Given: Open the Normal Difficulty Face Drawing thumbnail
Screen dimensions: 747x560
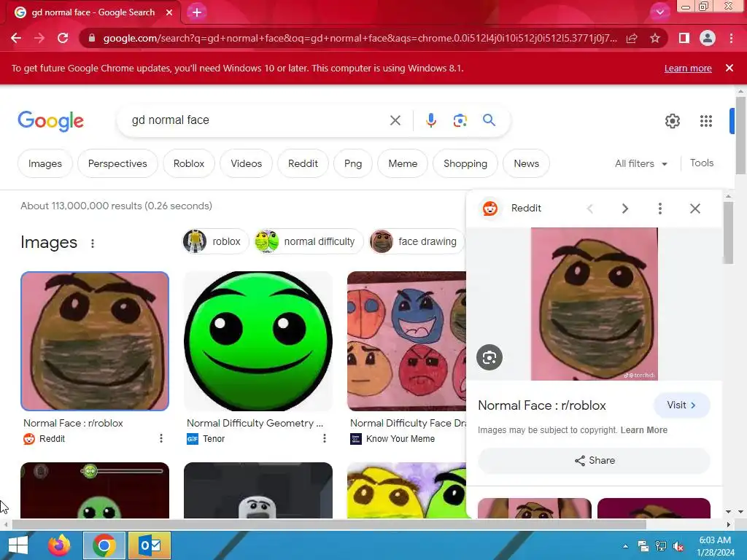Looking at the screenshot, I should pos(407,341).
